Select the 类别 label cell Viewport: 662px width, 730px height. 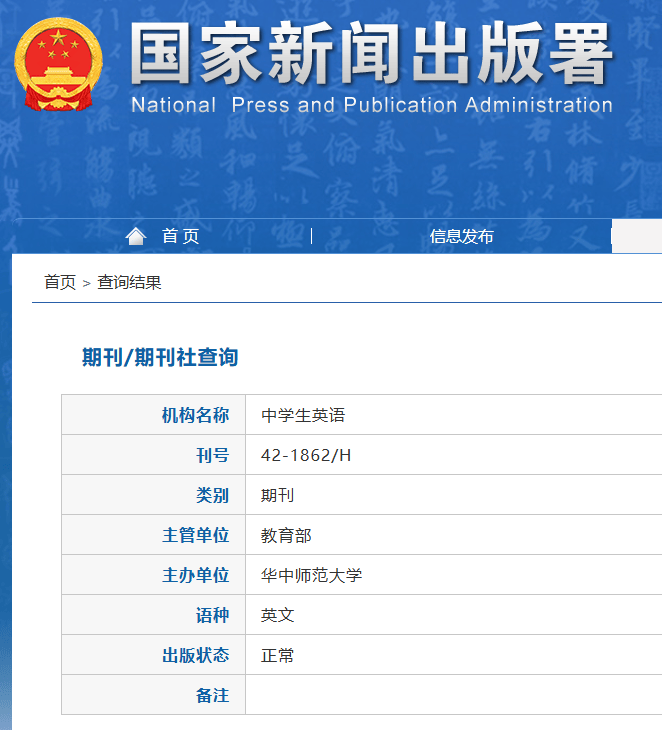pyautogui.click(x=154, y=495)
